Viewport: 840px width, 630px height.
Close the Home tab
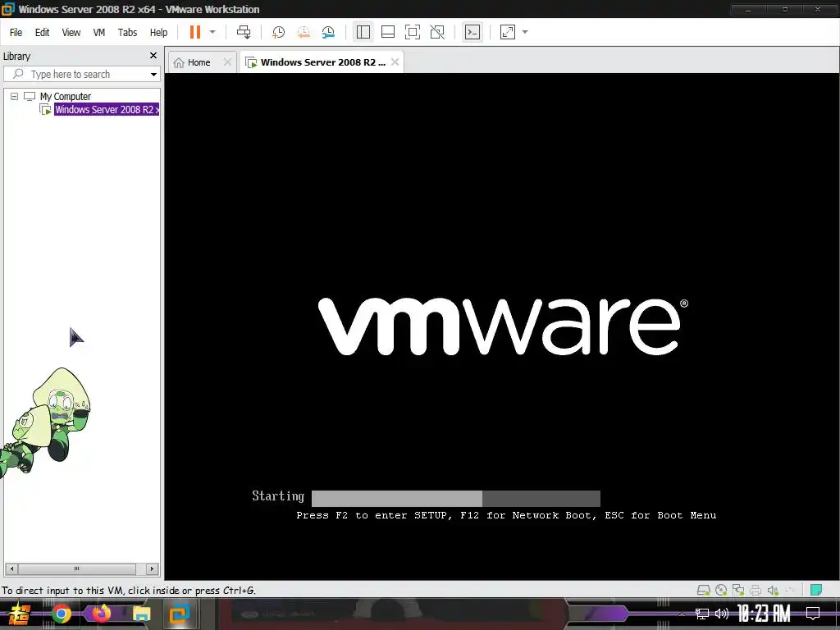227,62
